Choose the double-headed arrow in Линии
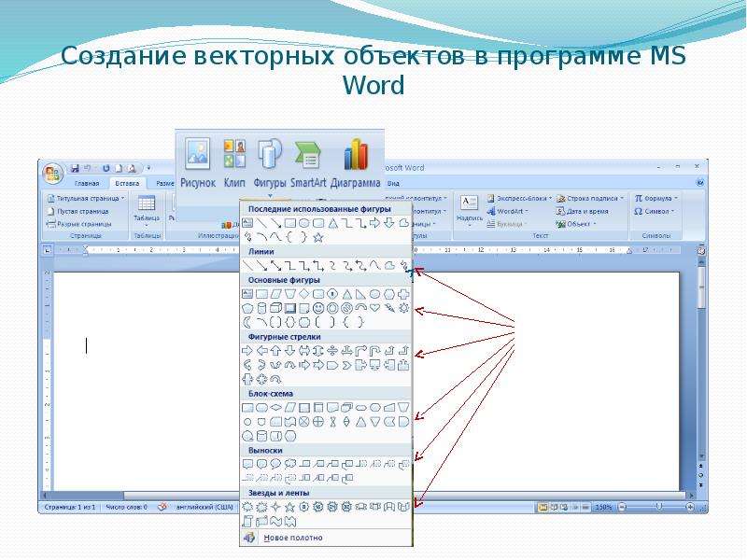 coord(275,265)
